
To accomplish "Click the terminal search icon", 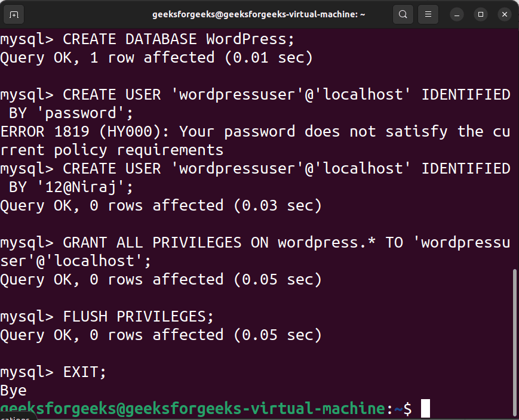I will pos(404,14).
